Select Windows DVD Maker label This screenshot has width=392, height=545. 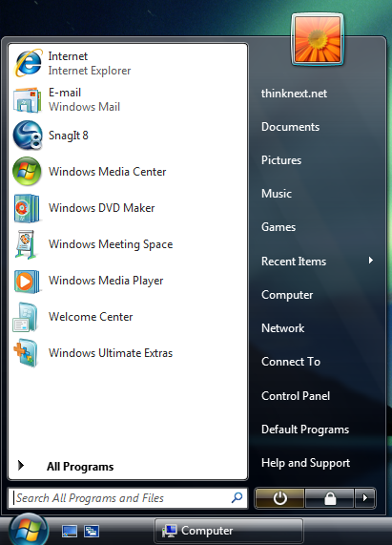pyautogui.click(x=102, y=208)
